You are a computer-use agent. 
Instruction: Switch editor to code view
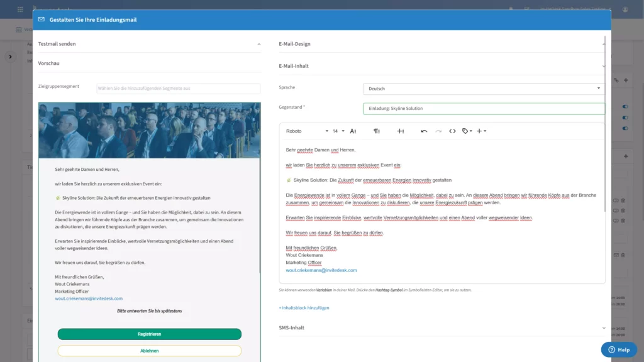pos(452,131)
